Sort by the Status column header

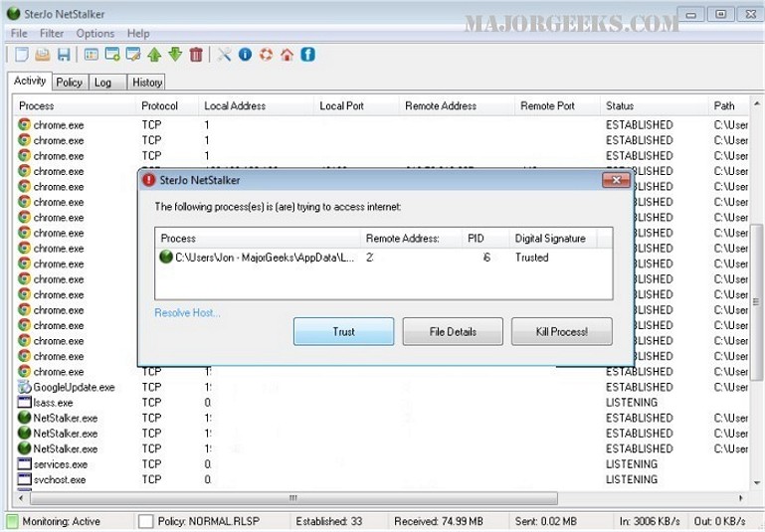coord(654,105)
